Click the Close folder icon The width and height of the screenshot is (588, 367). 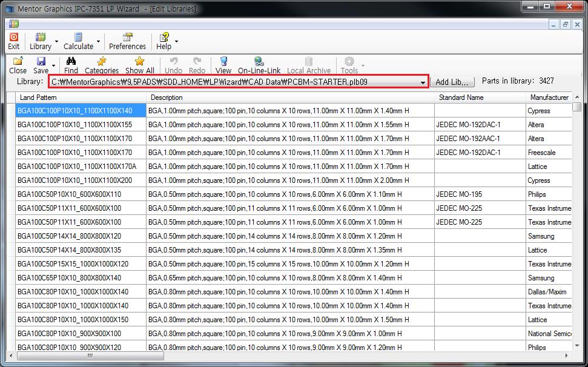(18, 61)
